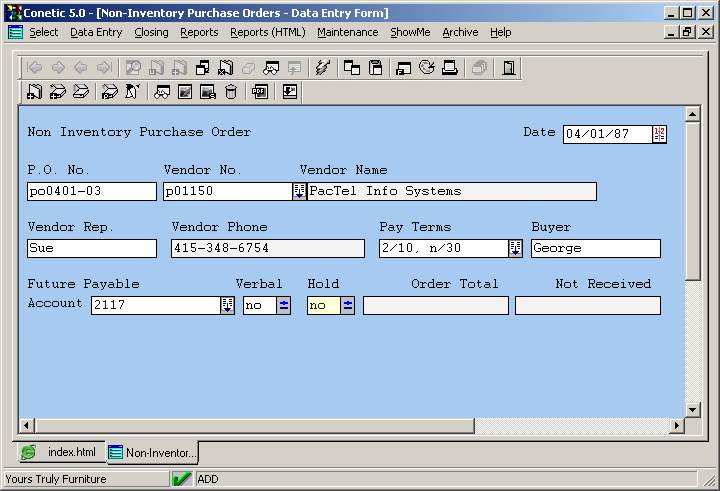The width and height of the screenshot is (720, 491).
Task: Click the exit door toolbar icon
Action: tap(508, 68)
